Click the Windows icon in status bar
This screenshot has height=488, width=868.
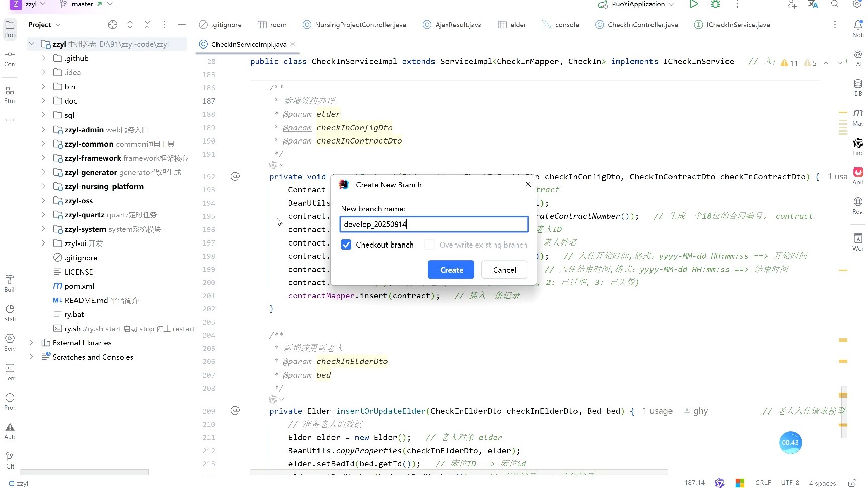(x=740, y=483)
